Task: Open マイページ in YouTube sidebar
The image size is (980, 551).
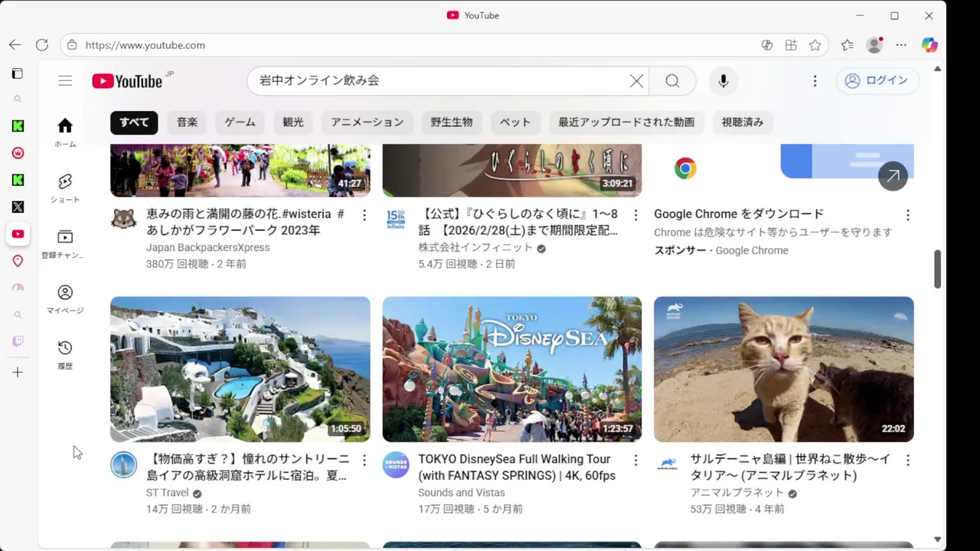Action: (x=65, y=299)
